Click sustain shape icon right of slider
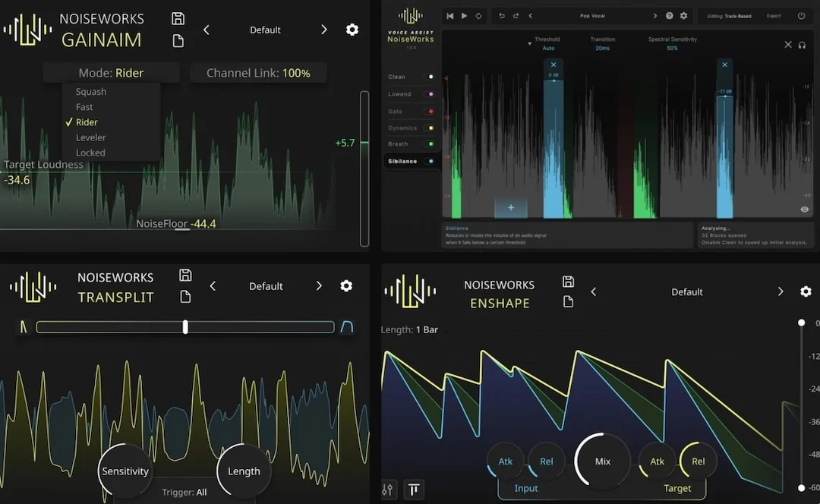Screen dimensions: 820x504 pyautogui.click(x=347, y=327)
